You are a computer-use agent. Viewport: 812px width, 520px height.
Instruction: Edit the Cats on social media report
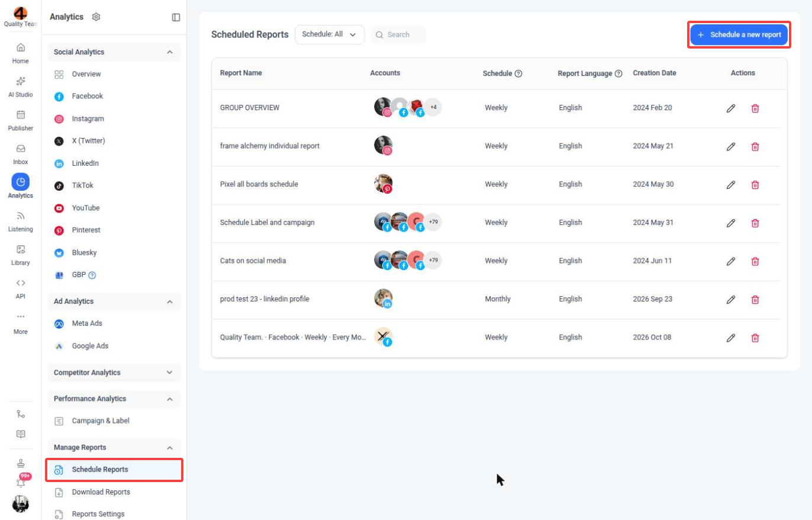[x=731, y=261]
